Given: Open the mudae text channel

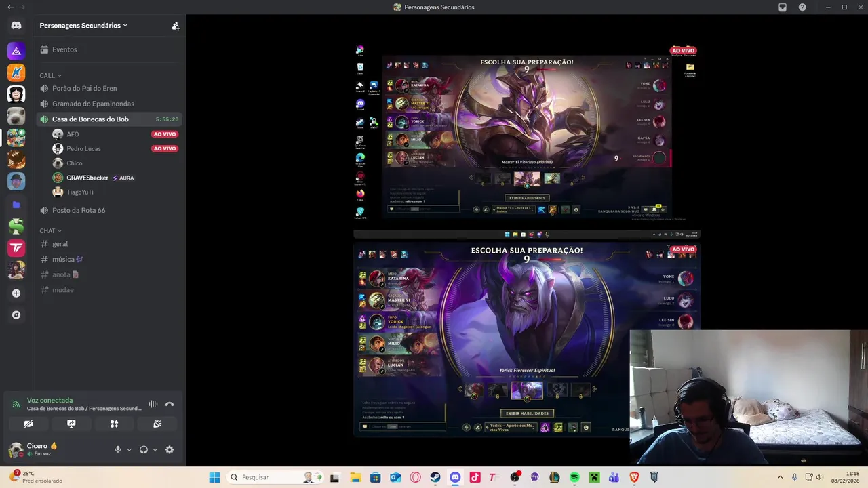Looking at the screenshot, I should (110, 290).
